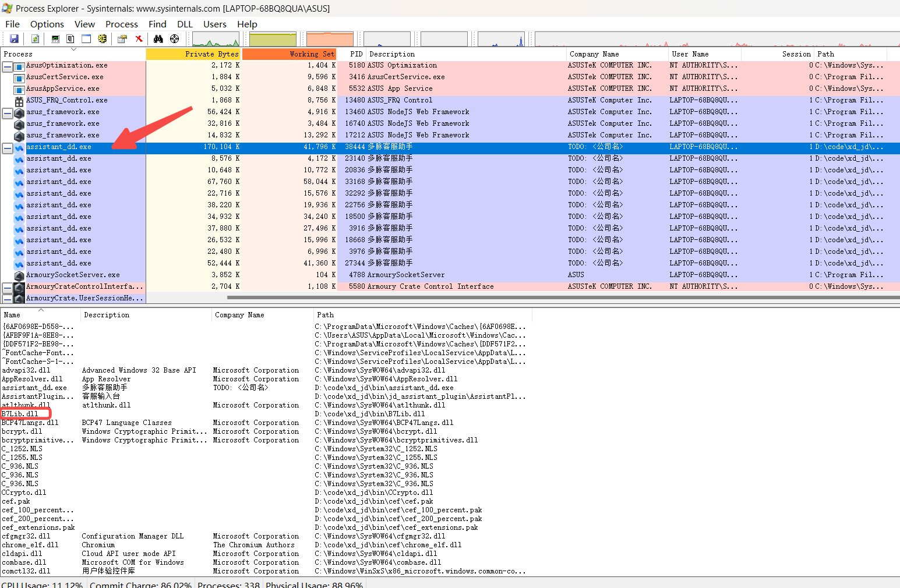900x588 pixels.
Task: Click the orange physical memory mini graph
Action: coord(330,39)
